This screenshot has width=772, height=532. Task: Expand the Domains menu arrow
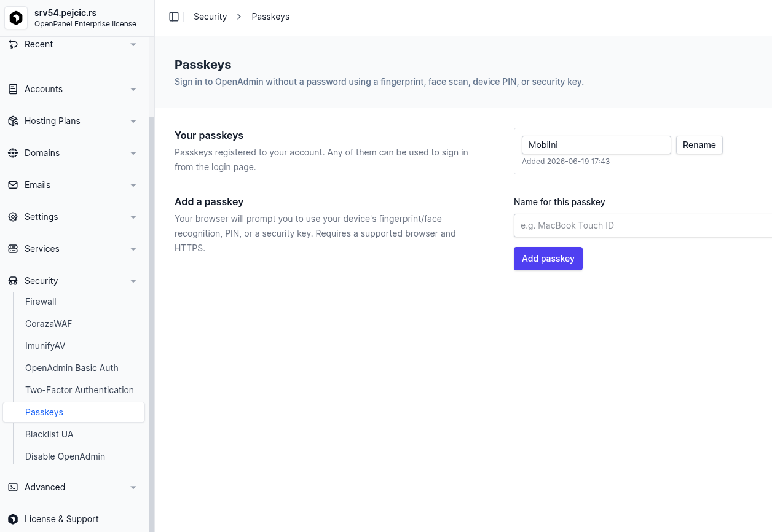click(x=133, y=154)
